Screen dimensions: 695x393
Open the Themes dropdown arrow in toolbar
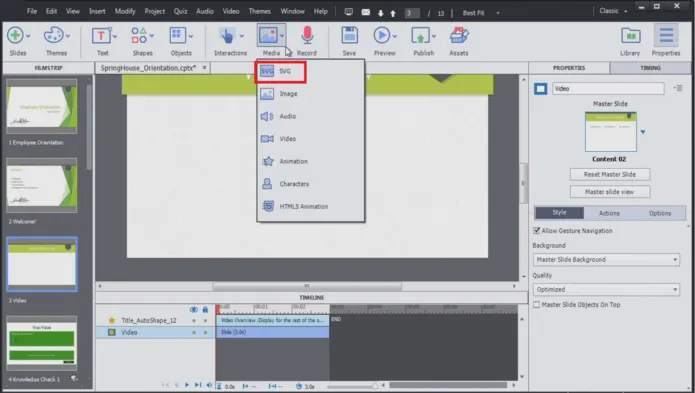point(68,35)
